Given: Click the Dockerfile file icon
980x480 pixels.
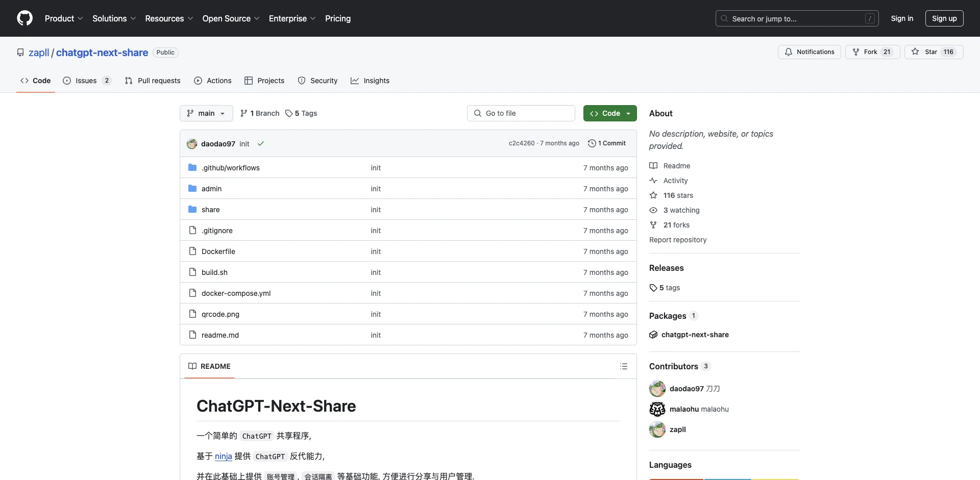Looking at the screenshot, I should pos(192,251).
